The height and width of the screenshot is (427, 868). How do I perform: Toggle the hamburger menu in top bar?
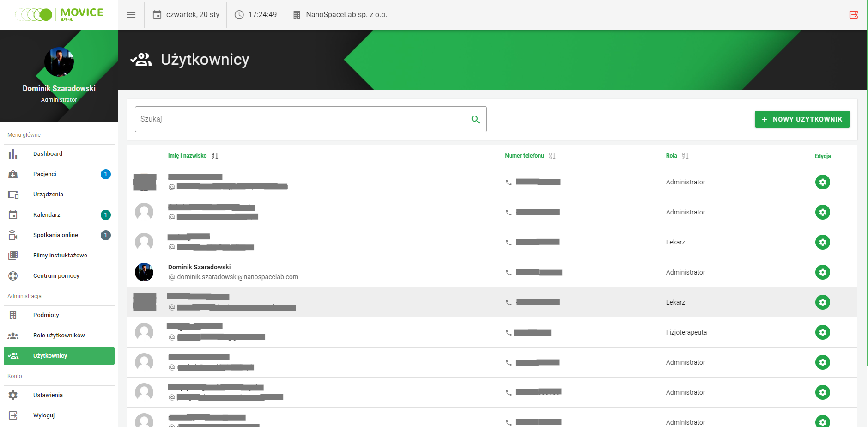[x=131, y=15]
